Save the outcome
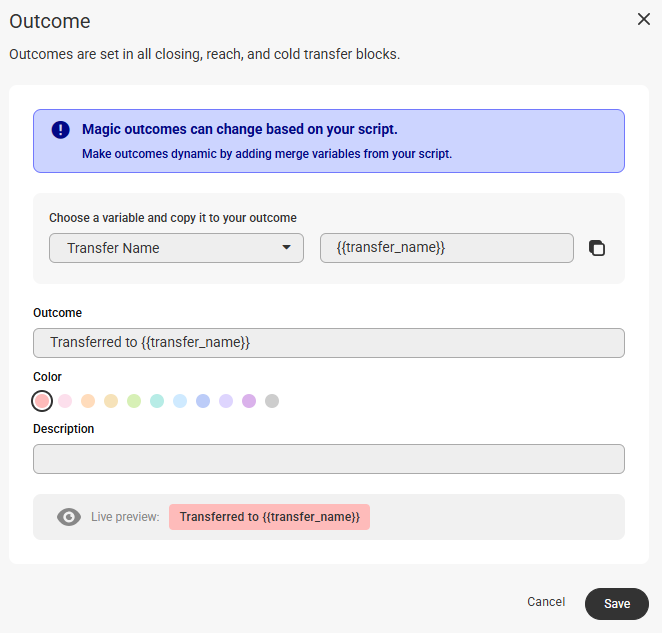Viewport: 662px width, 633px height. pyautogui.click(x=617, y=604)
